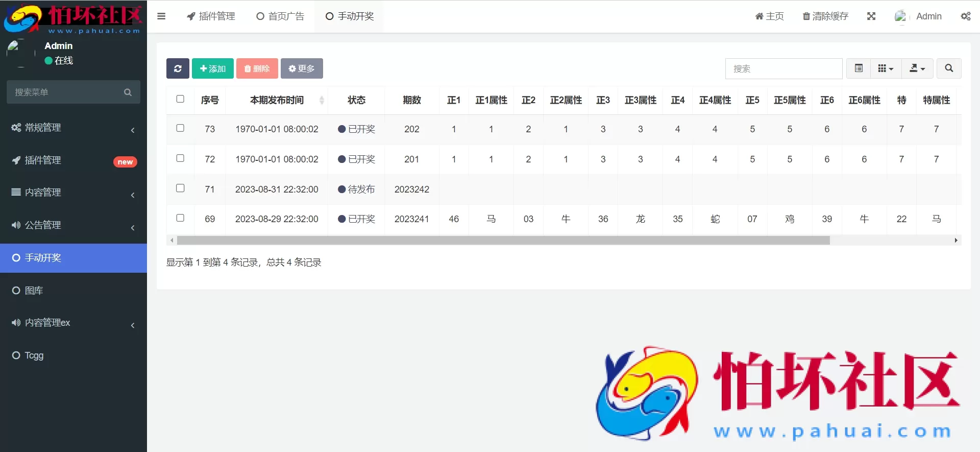The width and height of the screenshot is (980, 452).
Task: Open Tcgg in the sidebar
Action: coord(73,355)
